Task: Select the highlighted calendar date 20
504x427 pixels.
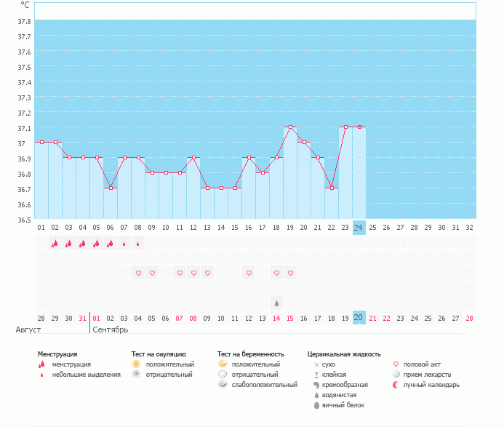Action: pos(358,318)
